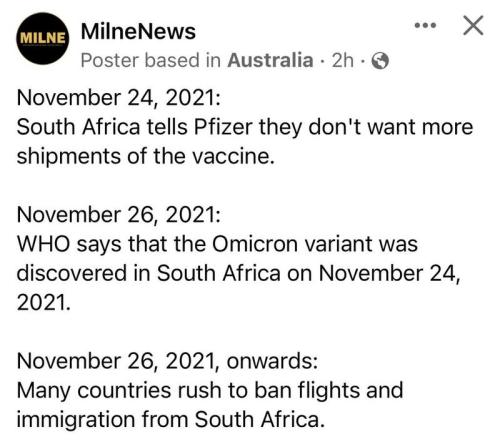Click the "WHO says that the Omicron" line

point(217,244)
